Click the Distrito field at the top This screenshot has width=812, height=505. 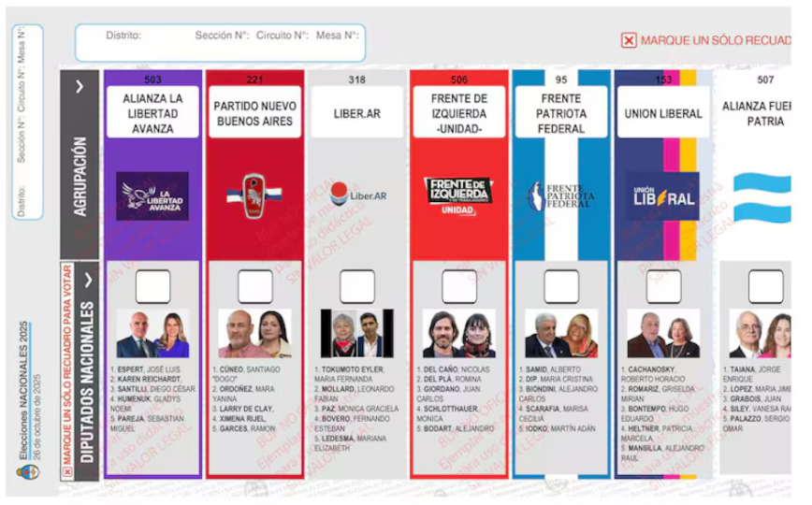[x=140, y=36]
